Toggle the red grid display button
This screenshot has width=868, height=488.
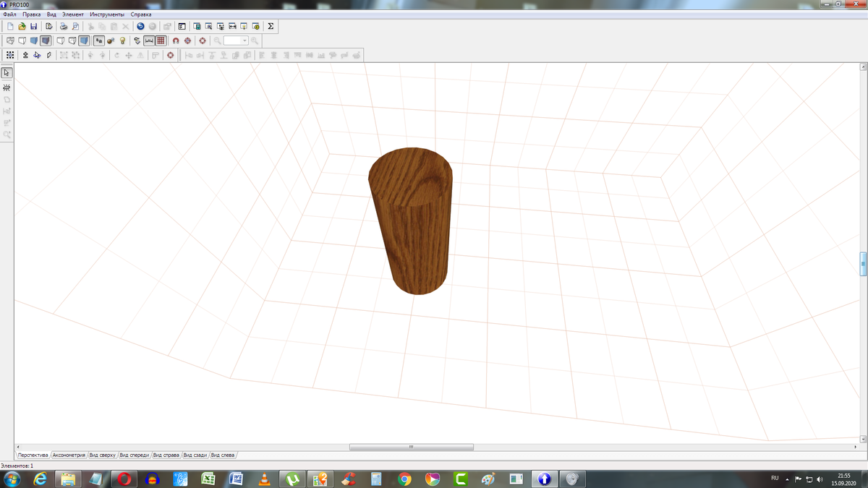[x=161, y=40]
